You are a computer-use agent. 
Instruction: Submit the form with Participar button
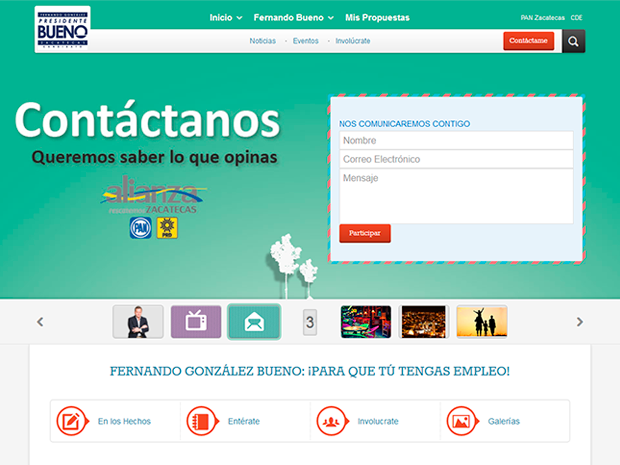point(365,233)
